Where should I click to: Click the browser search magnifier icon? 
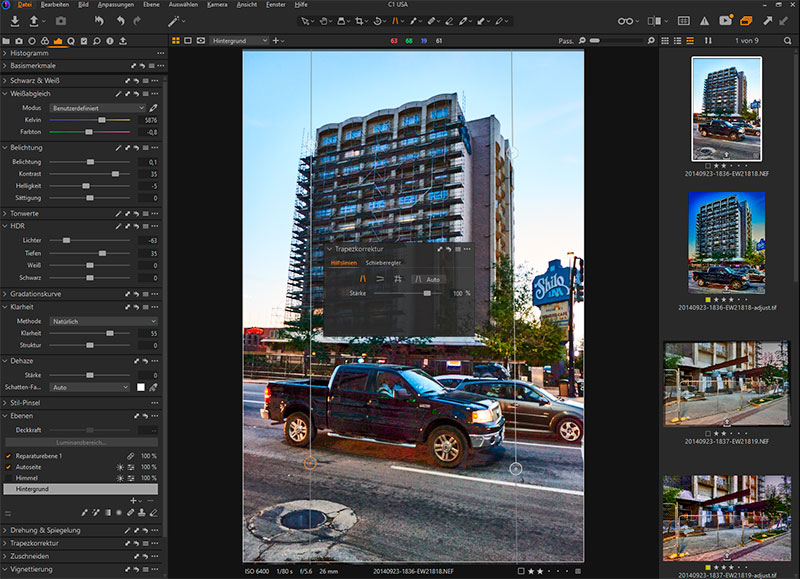787,41
